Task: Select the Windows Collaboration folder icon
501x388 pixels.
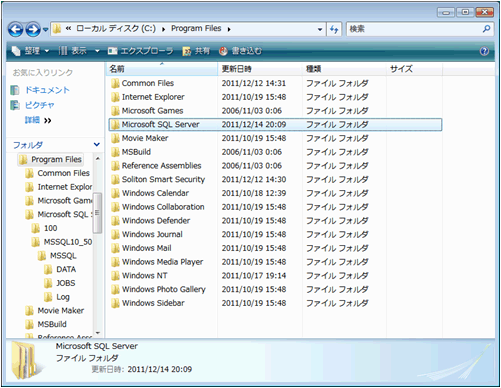Action: (x=115, y=207)
